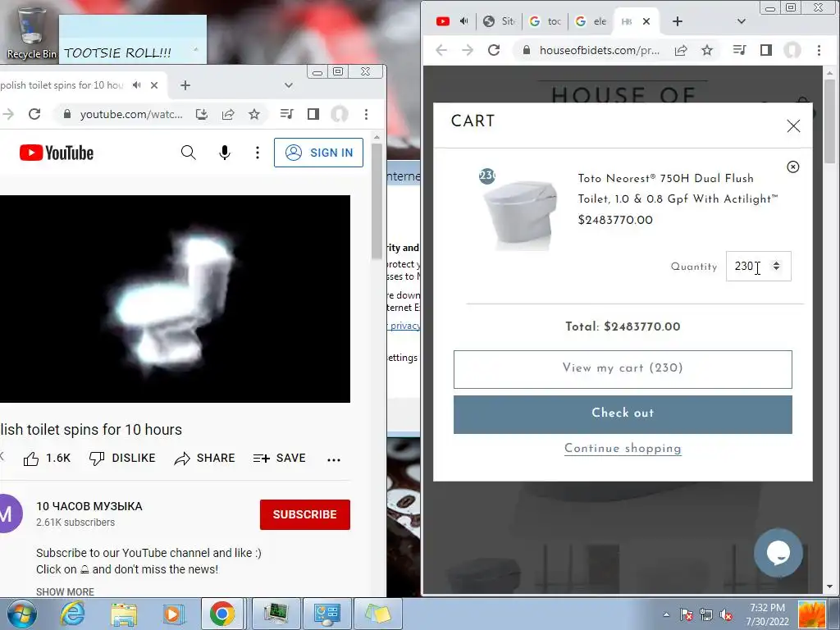Screen dimensions: 840x630
Task: Open Chrome menu in YouTube window
Action: pos(366,114)
